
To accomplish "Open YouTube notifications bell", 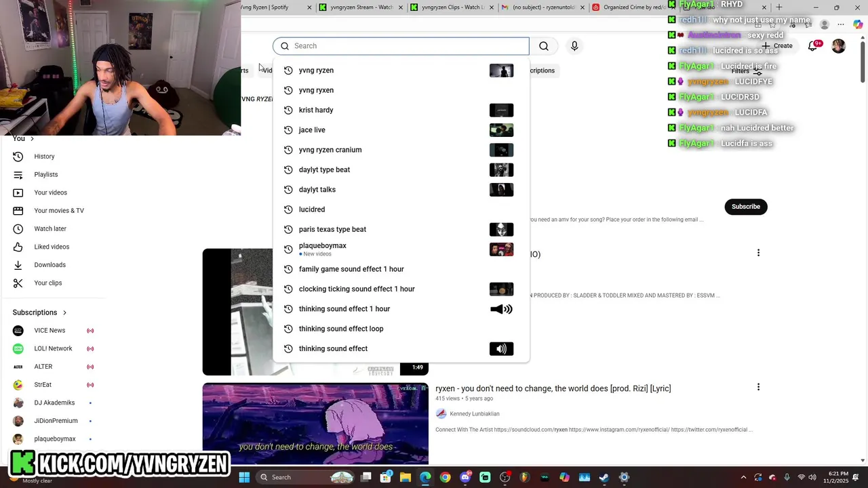I will [813, 45].
